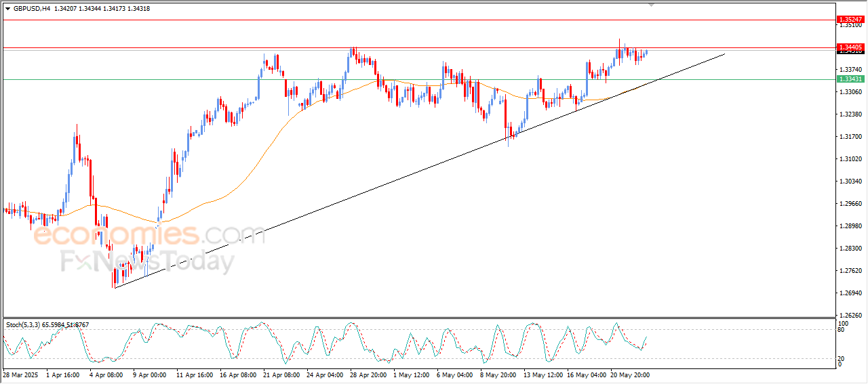Image resolution: width=868 pixels, height=384 pixels.
Task: Click the 1.26260 price axis value
Action: pyautogui.click(x=850, y=316)
